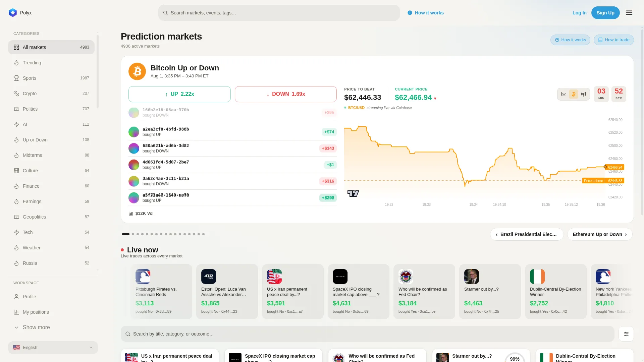The image size is (644, 362).
Task: Open the Dublin-Central By-Election Winner live card
Action: [x=556, y=292]
